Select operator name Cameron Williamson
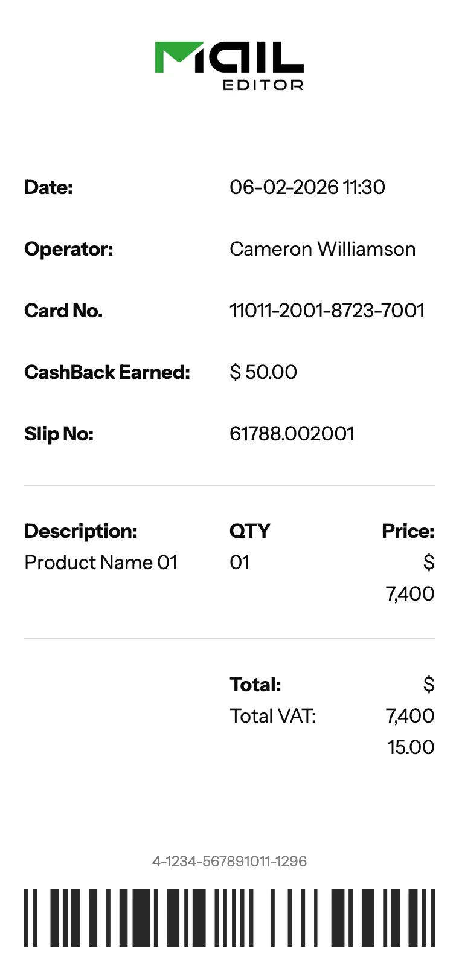459x980 pixels. pos(323,249)
